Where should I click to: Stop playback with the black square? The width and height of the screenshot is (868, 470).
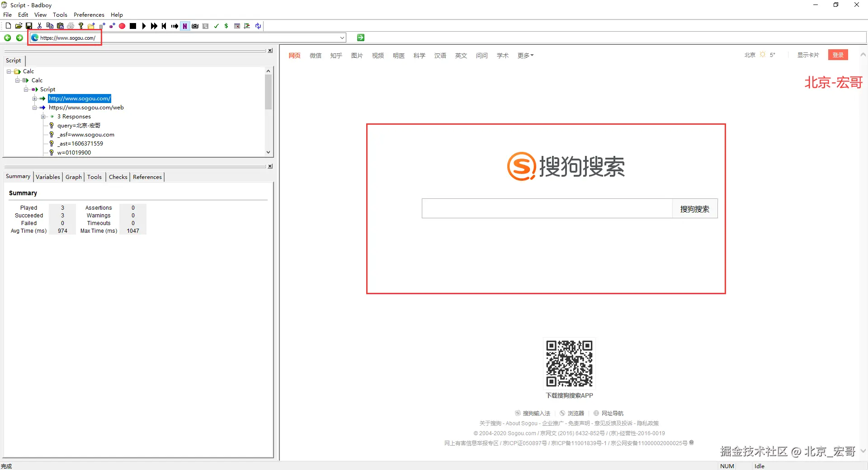(133, 26)
